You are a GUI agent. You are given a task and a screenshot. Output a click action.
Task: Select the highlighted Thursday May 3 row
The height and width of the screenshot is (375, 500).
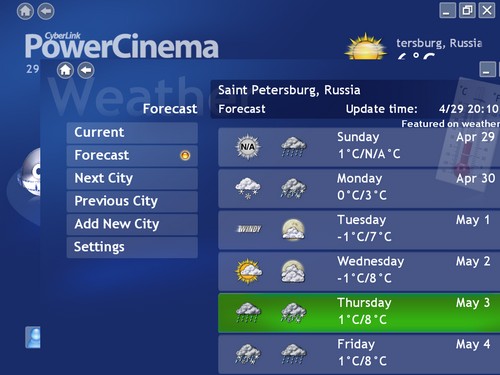(x=359, y=313)
